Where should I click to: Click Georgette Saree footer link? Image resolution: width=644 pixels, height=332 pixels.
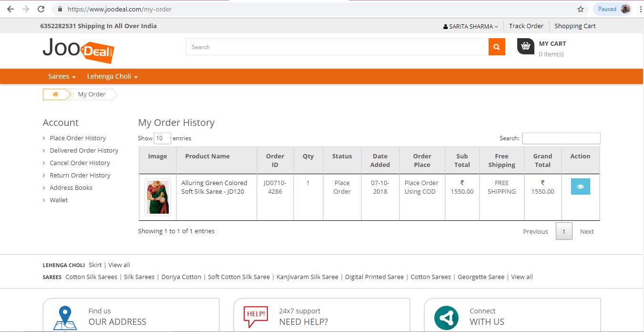[481, 277]
